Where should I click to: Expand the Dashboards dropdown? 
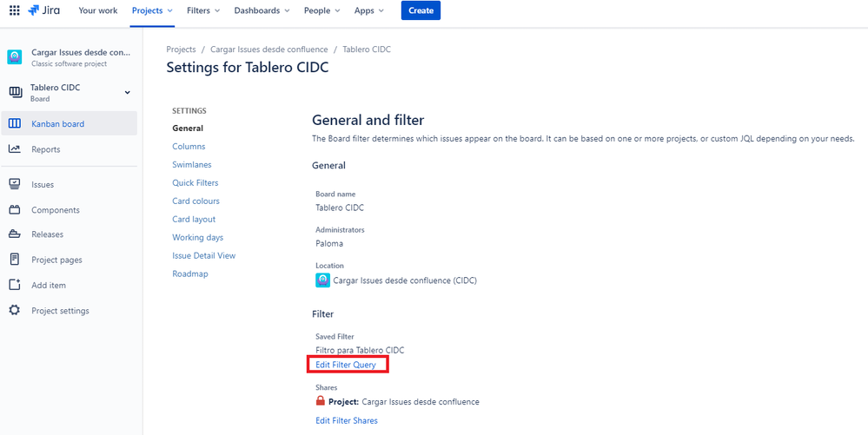point(262,10)
